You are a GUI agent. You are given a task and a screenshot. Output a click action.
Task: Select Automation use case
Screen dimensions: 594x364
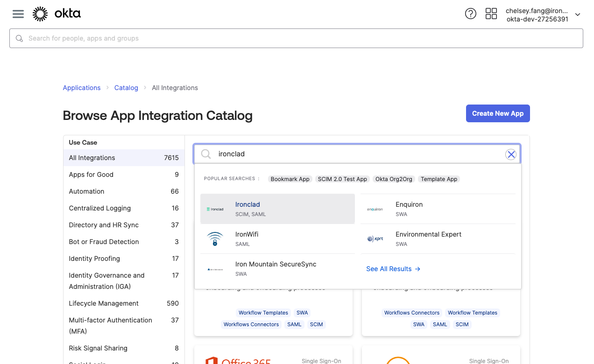(x=124, y=191)
